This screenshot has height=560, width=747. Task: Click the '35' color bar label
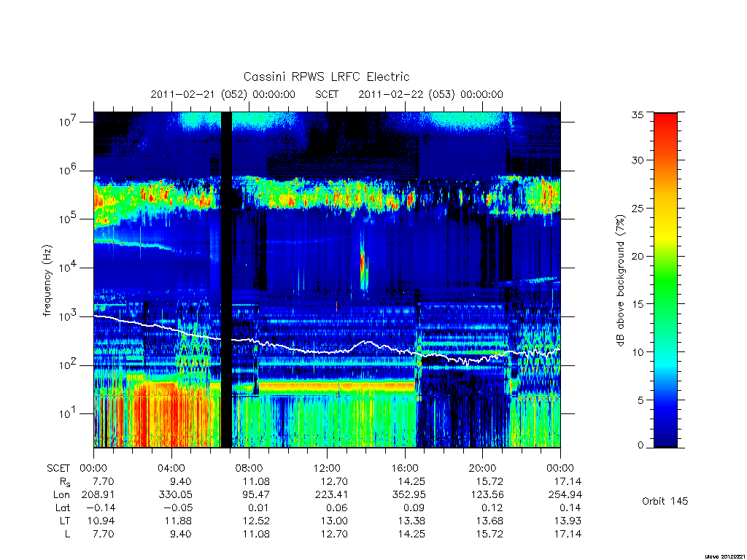[x=638, y=114]
